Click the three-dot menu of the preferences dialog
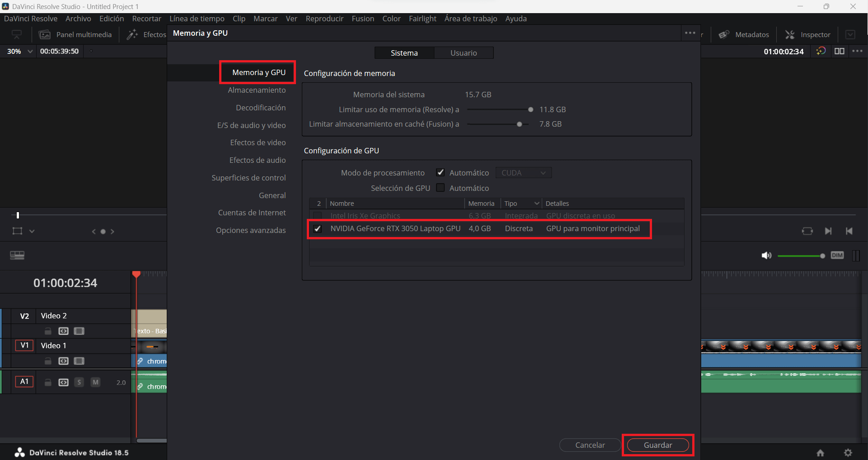Viewport: 868px width, 460px height. 690,33
